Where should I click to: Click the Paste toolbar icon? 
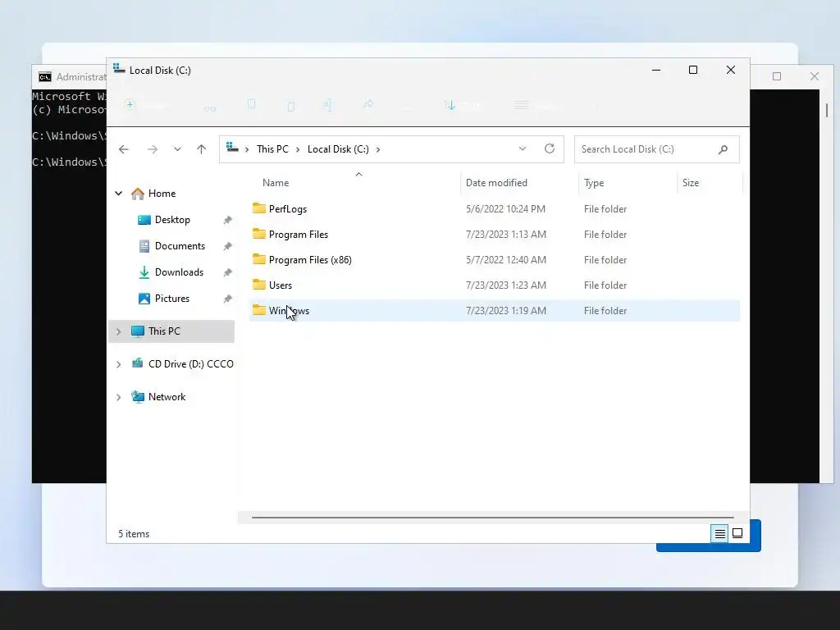pyautogui.click(x=291, y=106)
